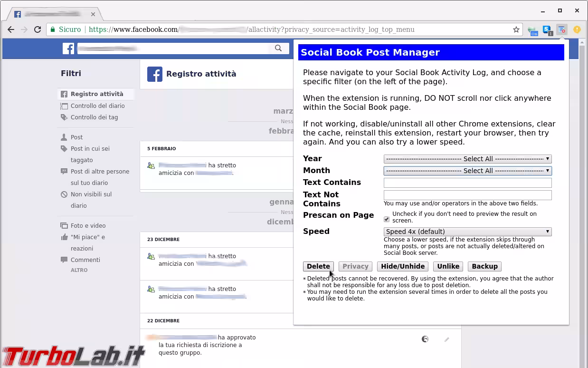588x368 pixels.
Task: Select the Commenti filter
Action: 85,260
